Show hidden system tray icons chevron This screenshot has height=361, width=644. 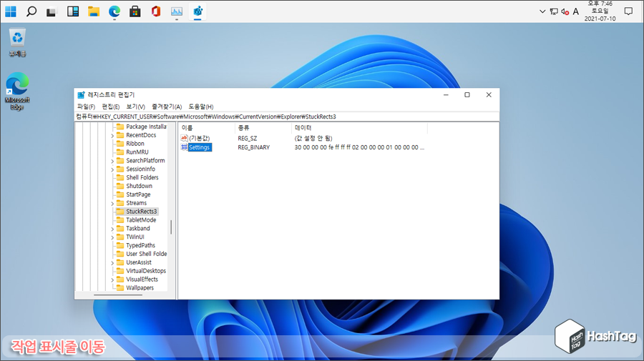(542, 11)
